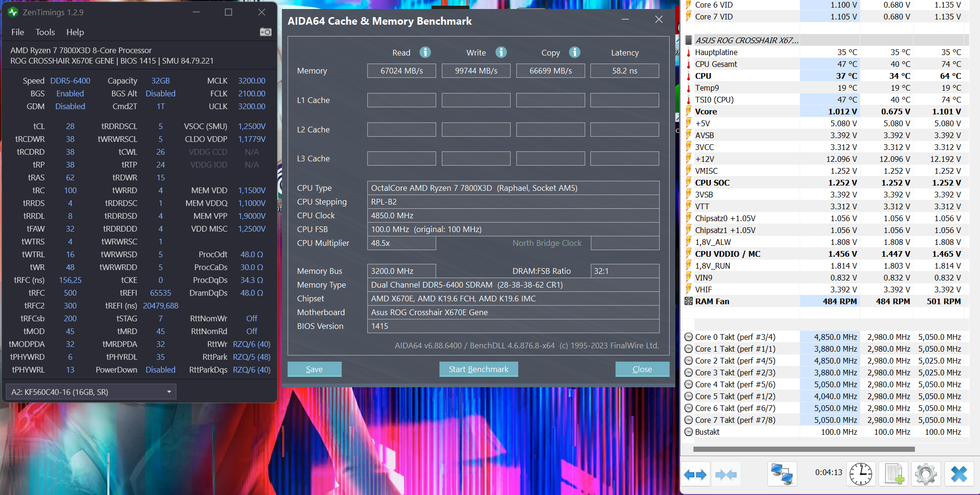980x495 pixels.
Task: Click the 0:04:13 elapsed timer in HWiNFO
Action: point(829,472)
